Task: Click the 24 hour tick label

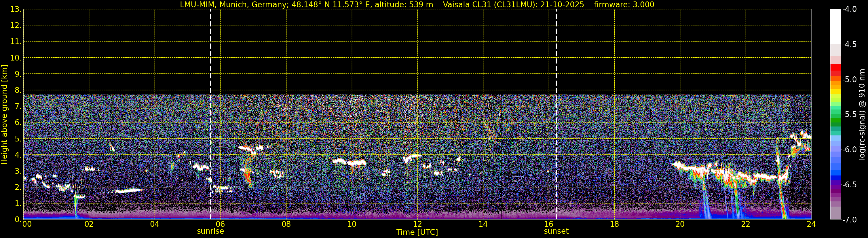Action: [x=811, y=224]
